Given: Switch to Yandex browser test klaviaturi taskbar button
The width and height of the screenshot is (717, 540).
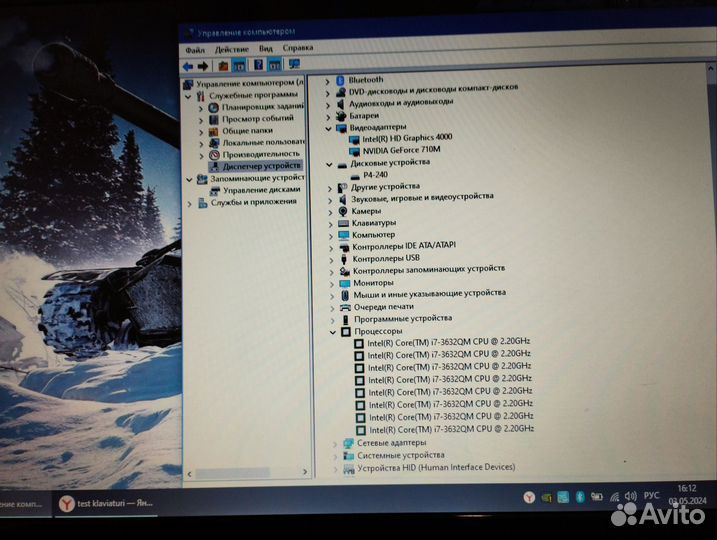Looking at the screenshot, I should tap(106, 505).
